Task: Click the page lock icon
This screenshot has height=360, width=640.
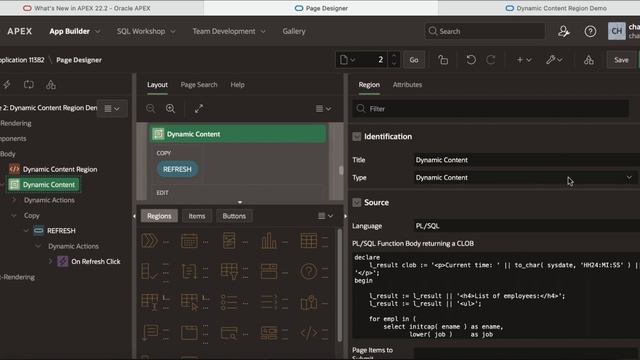Action: click(443, 60)
